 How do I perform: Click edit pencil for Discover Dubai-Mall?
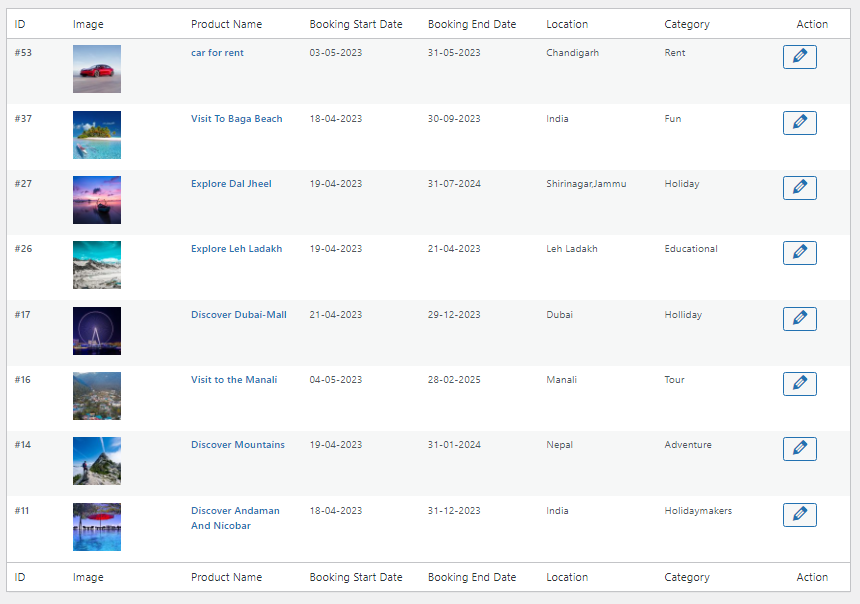tap(799, 319)
